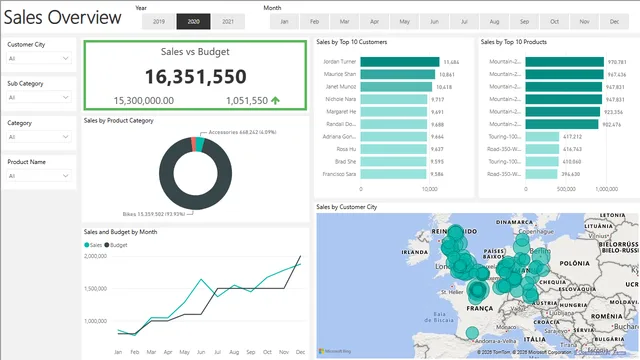Viewport: 640px width, 360px height.
Task: Open the Category dropdown
Action: [39, 137]
